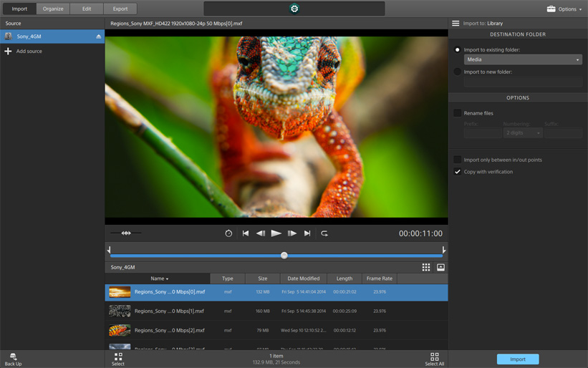
Task: Click the mark-out point marker
Action: coord(443,250)
